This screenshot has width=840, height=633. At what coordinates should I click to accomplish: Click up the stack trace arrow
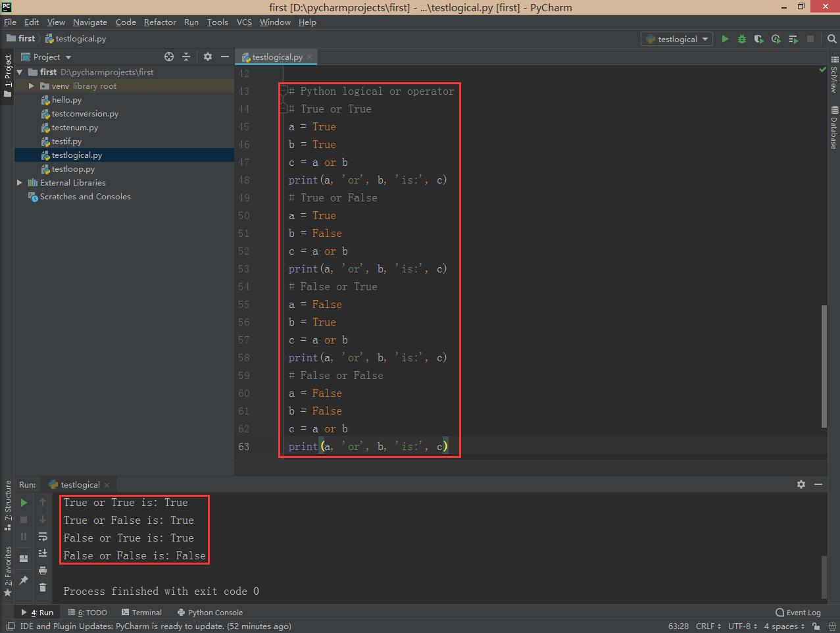pyautogui.click(x=43, y=502)
